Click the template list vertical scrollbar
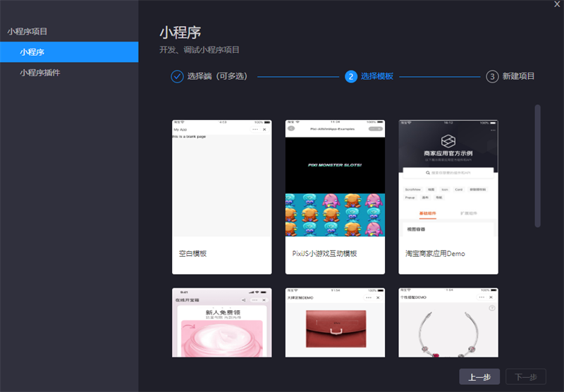This screenshot has width=564, height=392. [x=538, y=166]
